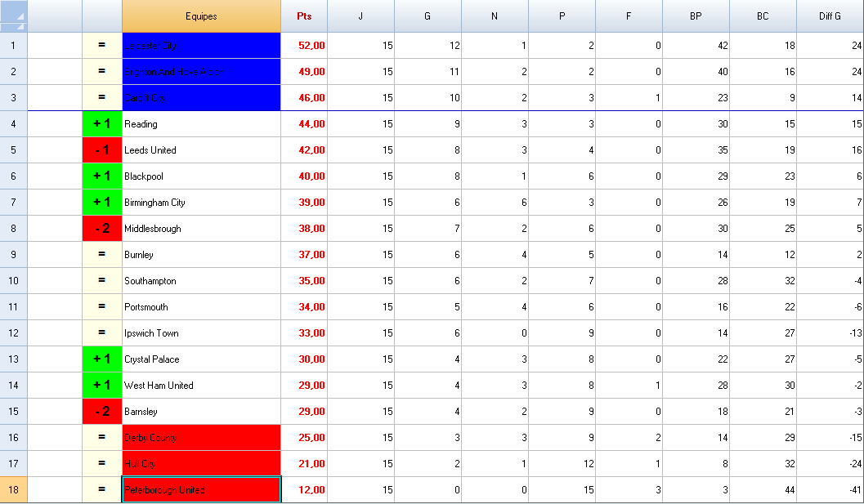
Task: Click the Diff G column header
Action: pyautogui.click(x=830, y=16)
